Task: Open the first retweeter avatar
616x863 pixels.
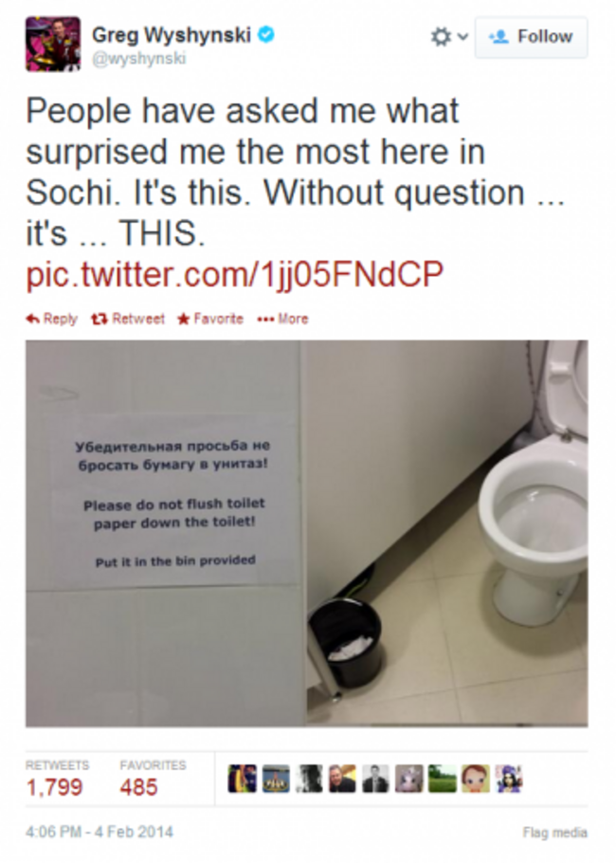Action: (x=242, y=779)
